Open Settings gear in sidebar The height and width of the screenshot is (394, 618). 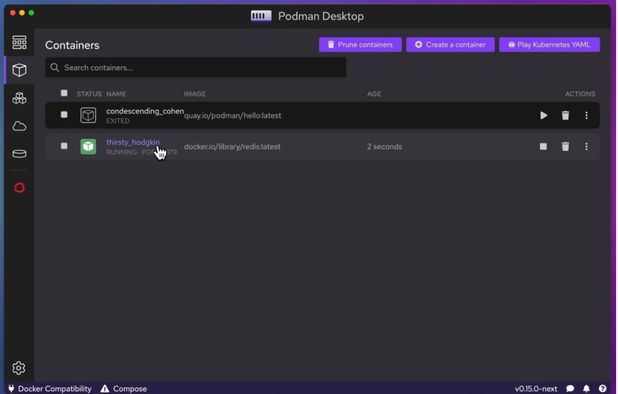pos(19,368)
